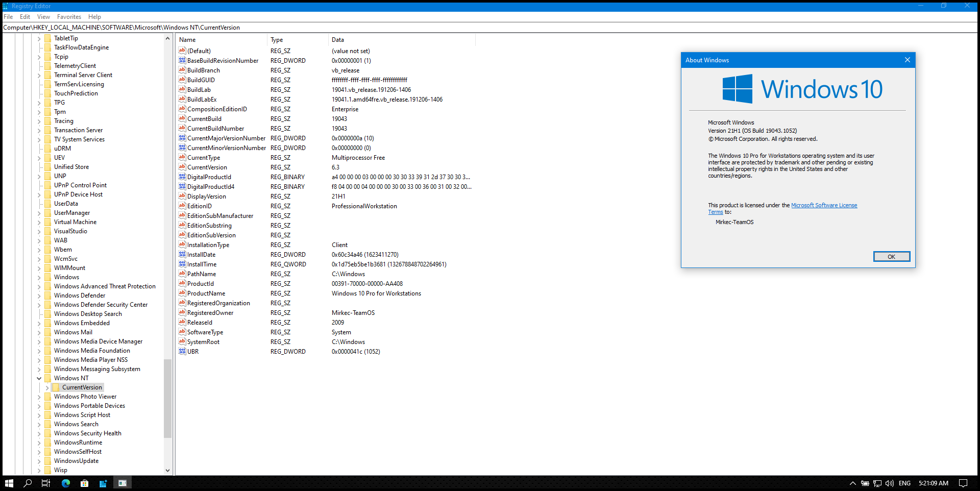This screenshot has width=980, height=491.
Task: Click the DigitalProductId binary value icon
Action: 182,177
